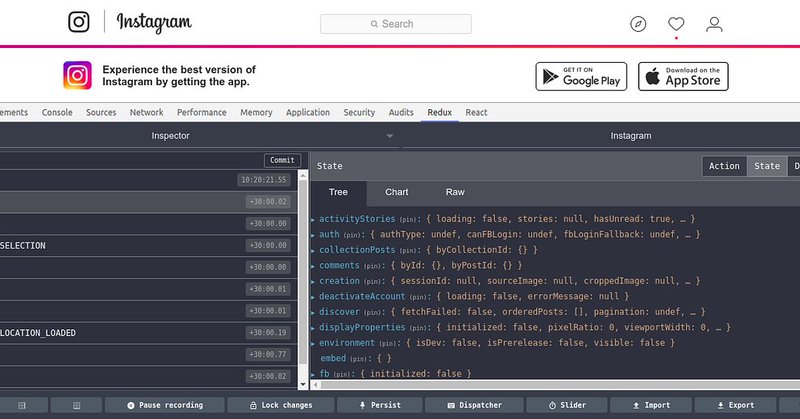Click the pin label next to embed
This screenshot has width=800, height=419.
[360, 359]
